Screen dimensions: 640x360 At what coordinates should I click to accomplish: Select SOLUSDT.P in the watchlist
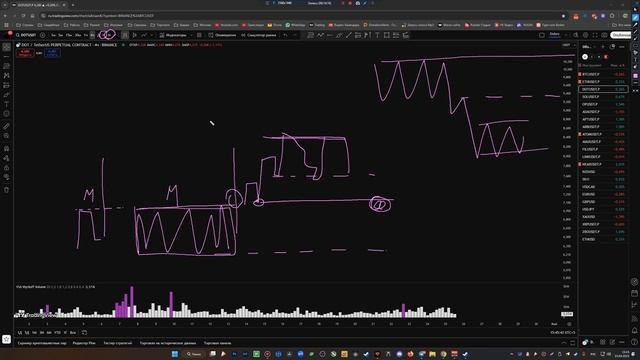coord(603,97)
